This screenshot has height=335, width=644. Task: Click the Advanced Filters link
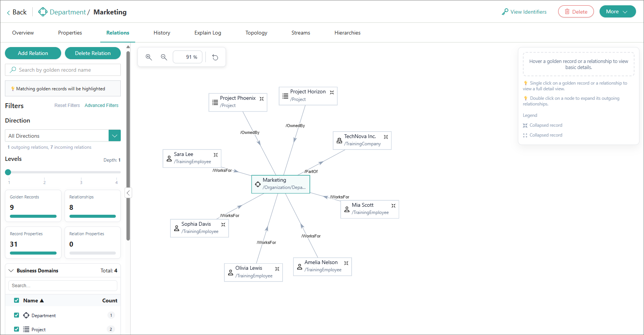pyautogui.click(x=101, y=105)
